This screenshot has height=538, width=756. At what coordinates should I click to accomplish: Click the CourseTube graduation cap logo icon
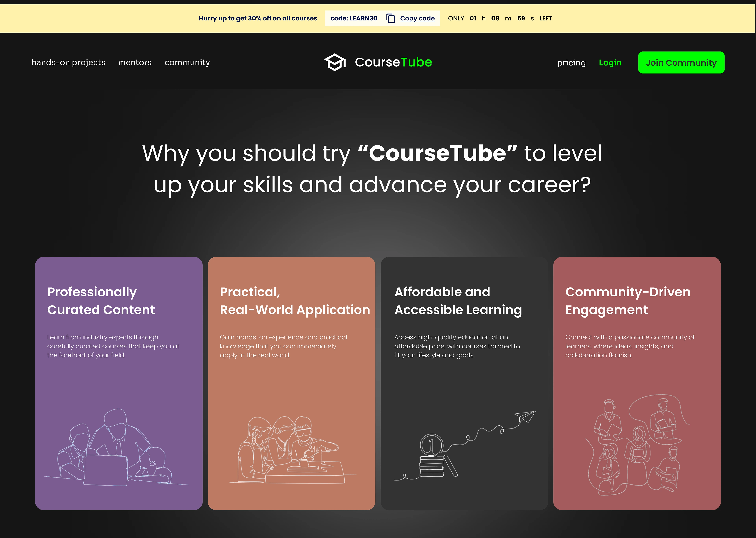point(335,62)
